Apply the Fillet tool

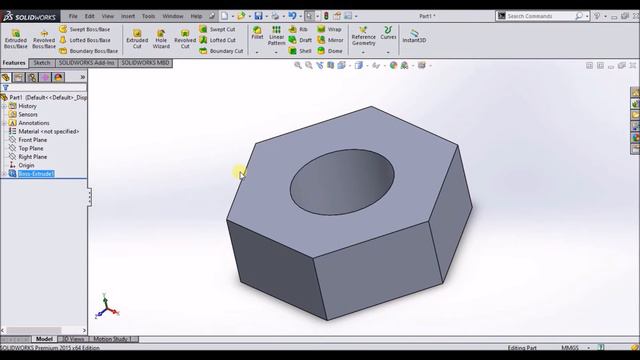click(257, 33)
